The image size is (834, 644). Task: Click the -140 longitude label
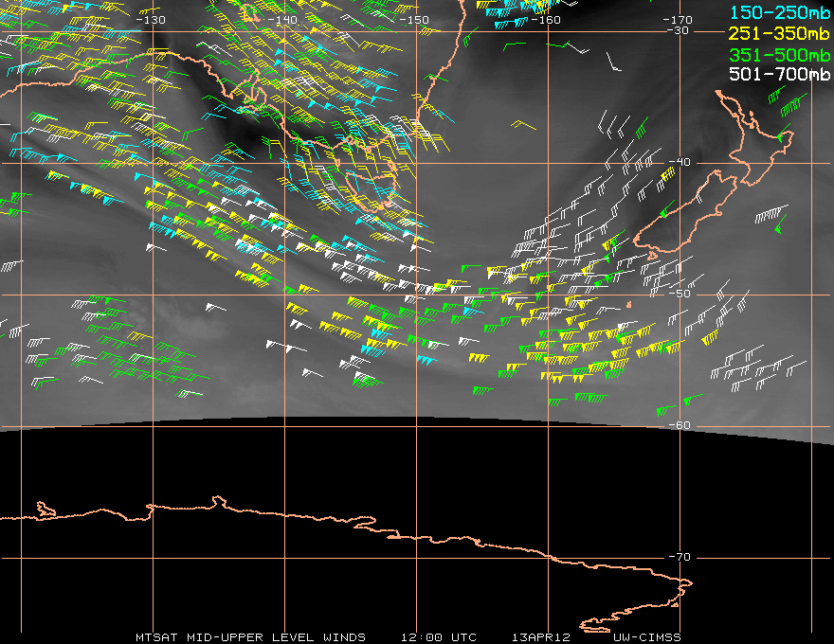[282, 20]
